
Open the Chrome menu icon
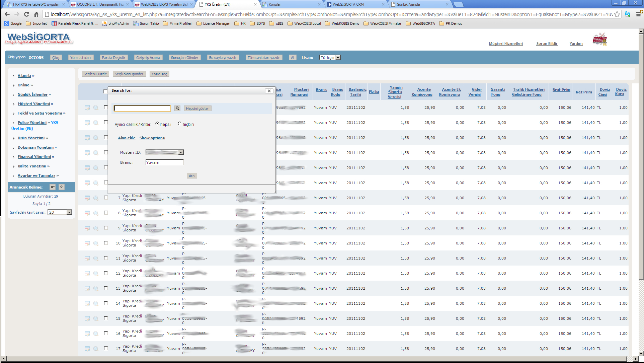pyautogui.click(x=638, y=14)
